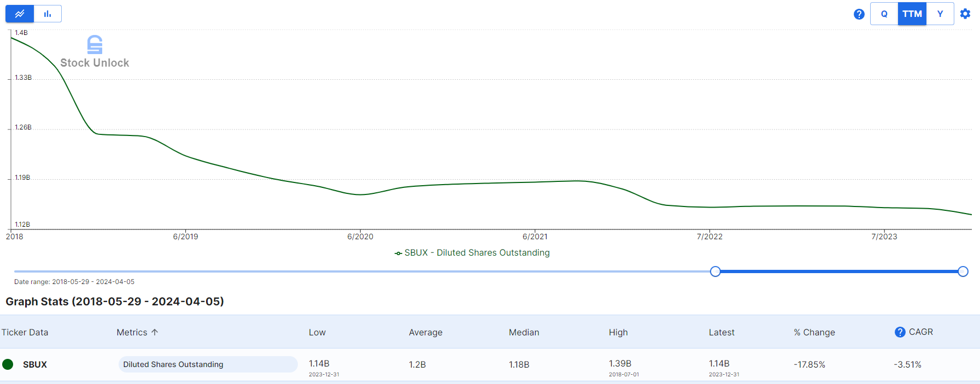This screenshot has height=384, width=980.
Task: Toggle SBUX Diluted Shares Outstanding legend
Action: [472, 253]
